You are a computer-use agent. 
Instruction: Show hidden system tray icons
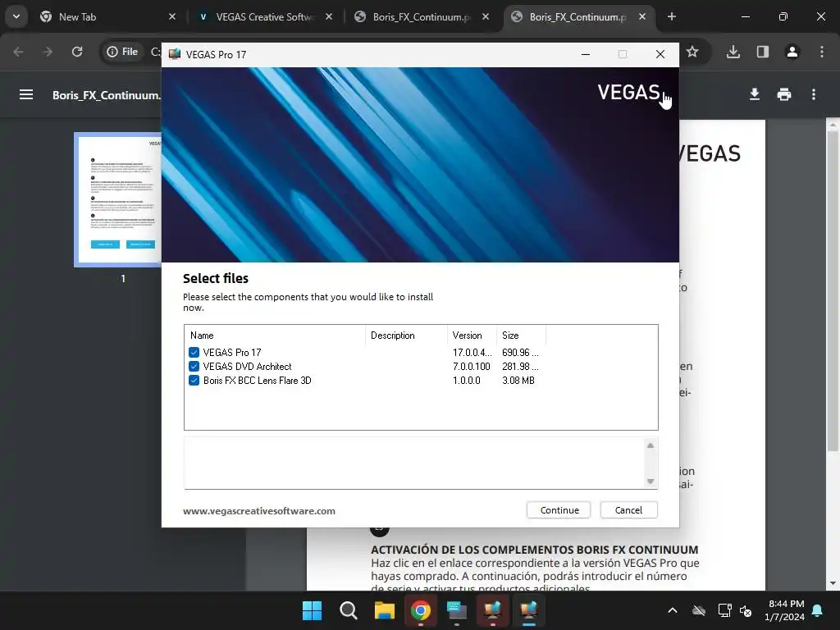pyautogui.click(x=673, y=610)
